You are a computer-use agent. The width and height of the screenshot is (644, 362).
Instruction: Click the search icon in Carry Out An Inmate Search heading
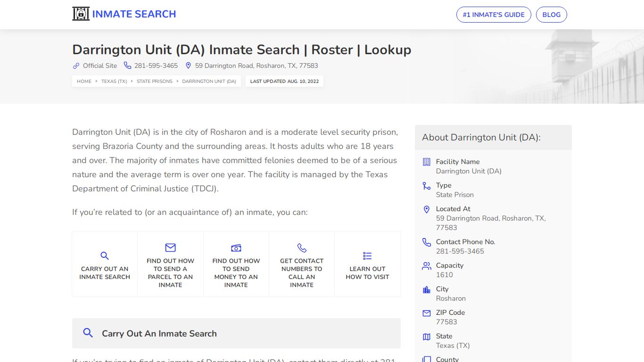pos(88,333)
